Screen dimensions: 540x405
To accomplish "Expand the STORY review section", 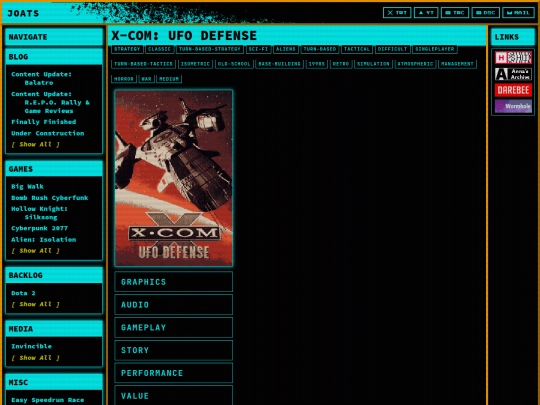I will (174, 350).
